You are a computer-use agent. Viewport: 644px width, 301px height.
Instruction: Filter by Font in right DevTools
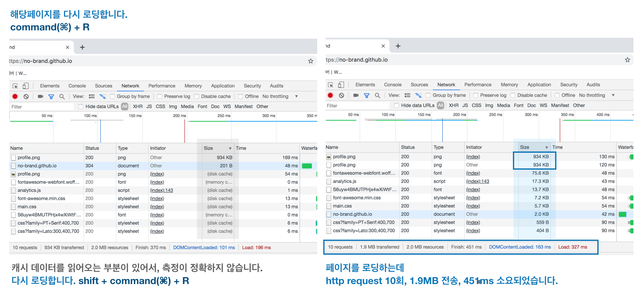coord(519,105)
